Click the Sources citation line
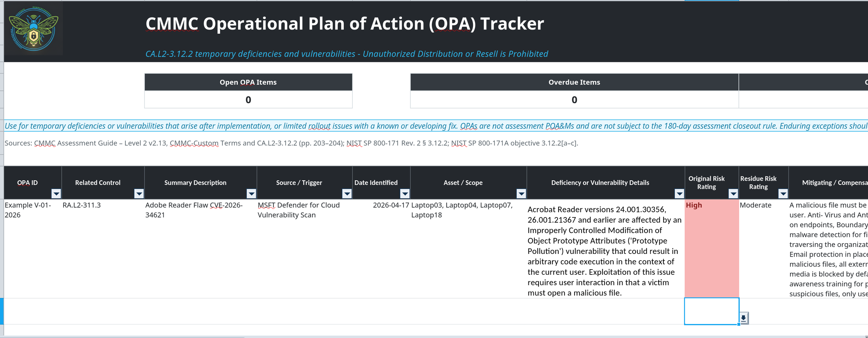 (291, 143)
